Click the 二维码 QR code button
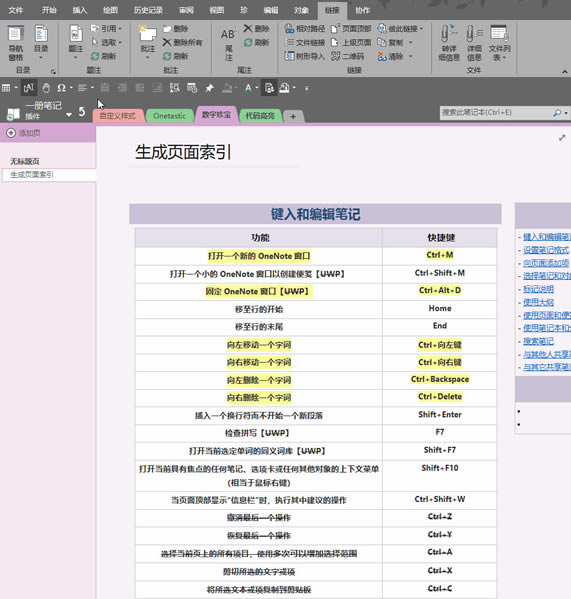The image size is (571, 599). [348, 56]
